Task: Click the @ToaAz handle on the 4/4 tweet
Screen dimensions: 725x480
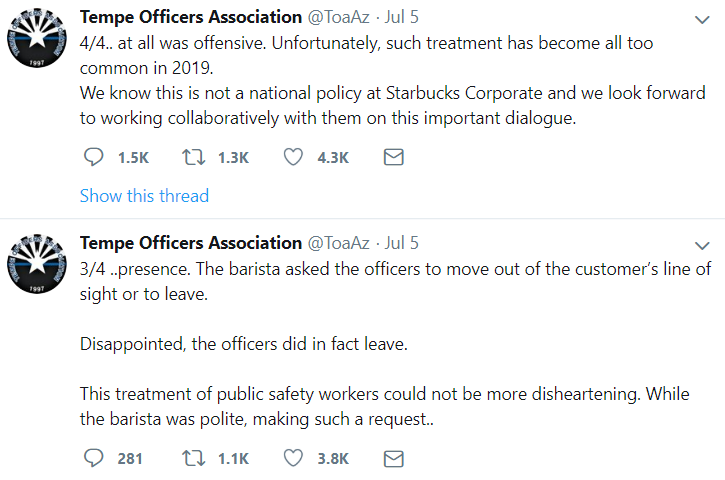Action: pos(338,17)
